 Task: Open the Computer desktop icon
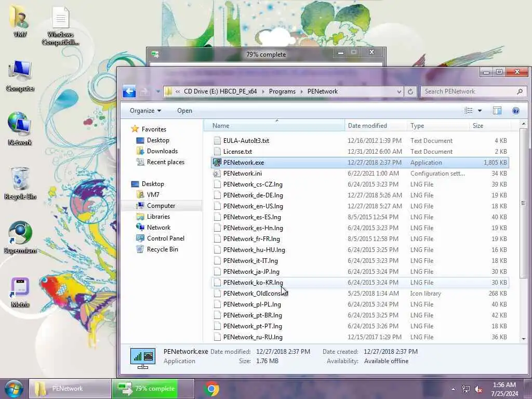pos(20,76)
